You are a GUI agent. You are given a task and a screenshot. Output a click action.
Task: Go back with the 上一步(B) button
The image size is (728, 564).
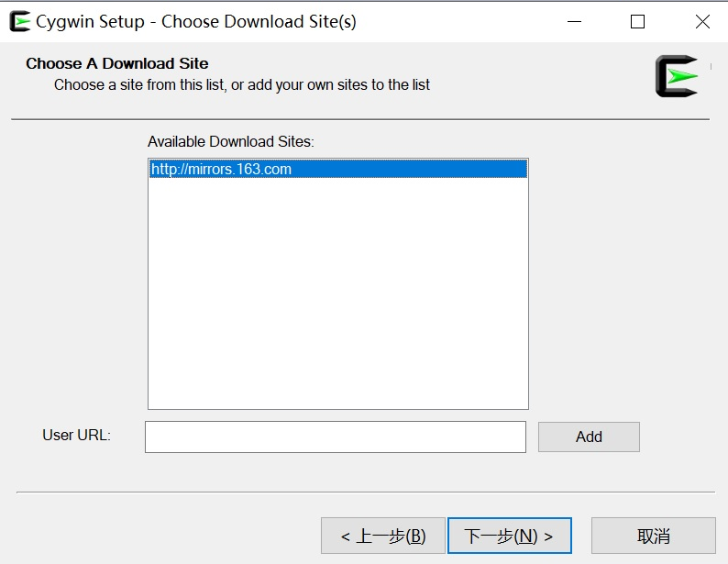coord(383,536)
